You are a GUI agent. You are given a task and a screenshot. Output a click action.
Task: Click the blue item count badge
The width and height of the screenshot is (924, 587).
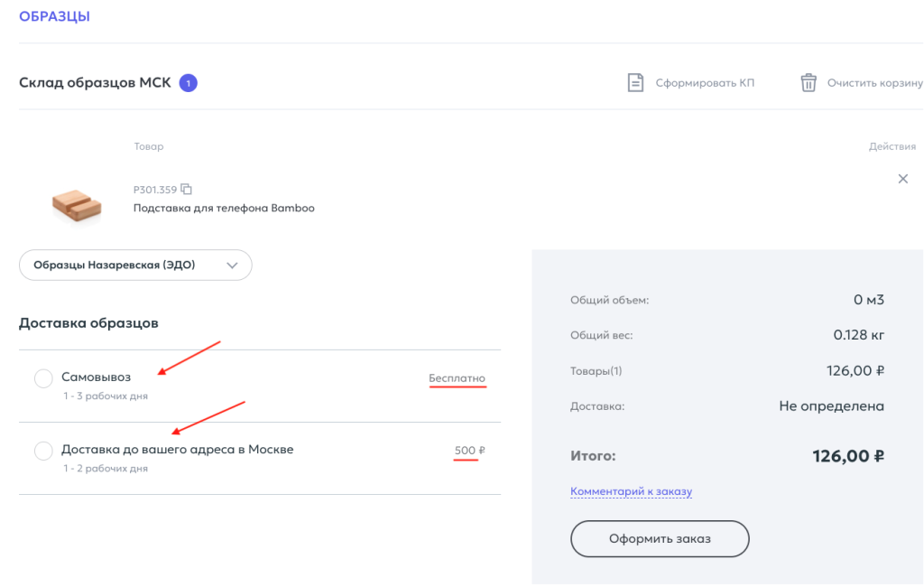tap(188, 83)
